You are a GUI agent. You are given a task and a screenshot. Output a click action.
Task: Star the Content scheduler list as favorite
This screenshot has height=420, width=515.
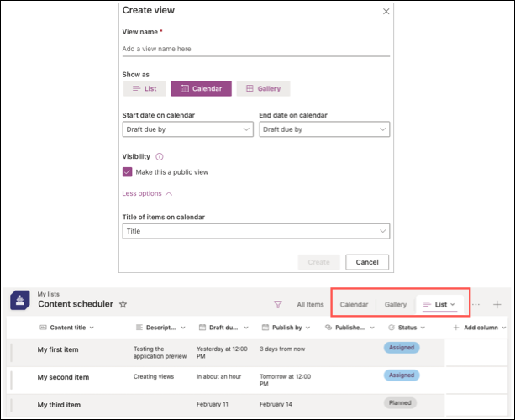[123, 304]
